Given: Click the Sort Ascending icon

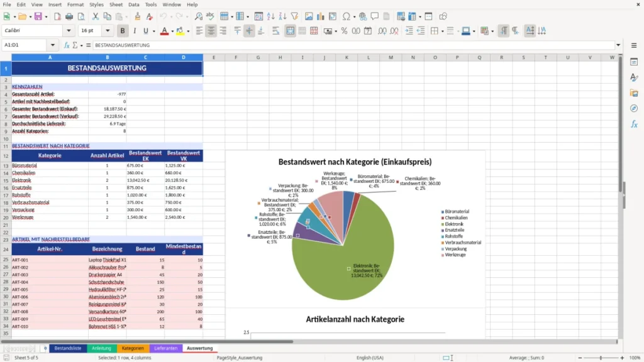Looking at the screenshot, I should point(270,16).
